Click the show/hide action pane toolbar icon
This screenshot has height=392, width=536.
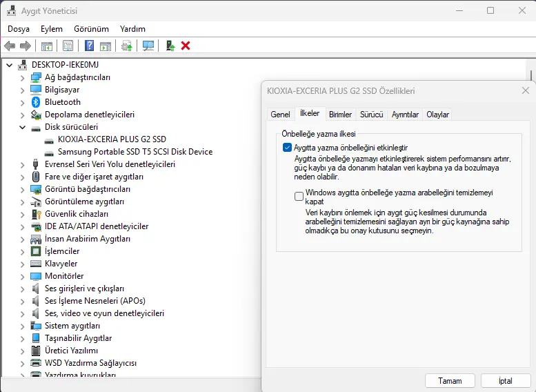[x=106, y=46]
